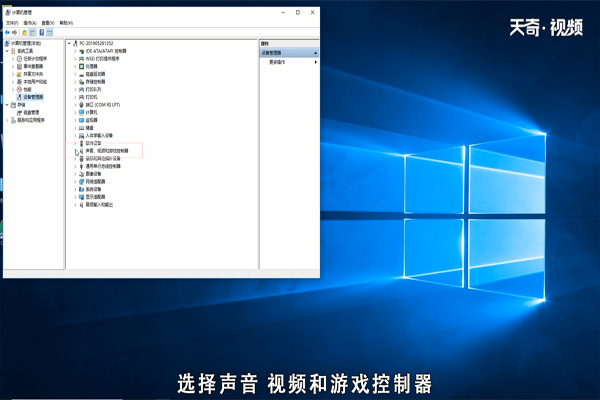Viewport: 600px width, 400px height.
Task: Expand the 打印队列 node
Action: pos(75,89)
